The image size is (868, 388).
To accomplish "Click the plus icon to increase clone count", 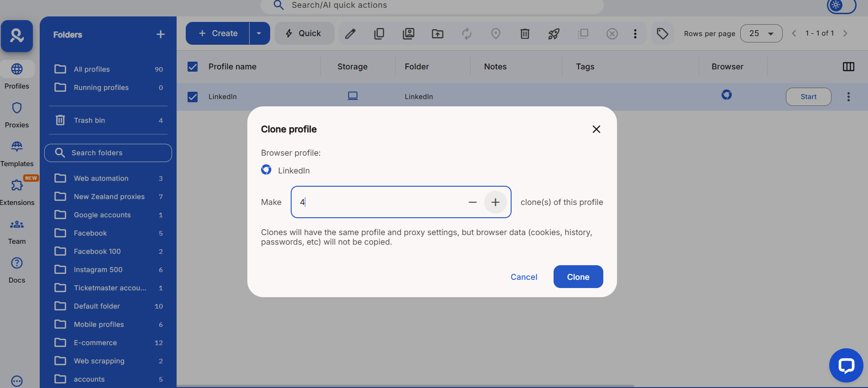I will click(x=495, y=202).
